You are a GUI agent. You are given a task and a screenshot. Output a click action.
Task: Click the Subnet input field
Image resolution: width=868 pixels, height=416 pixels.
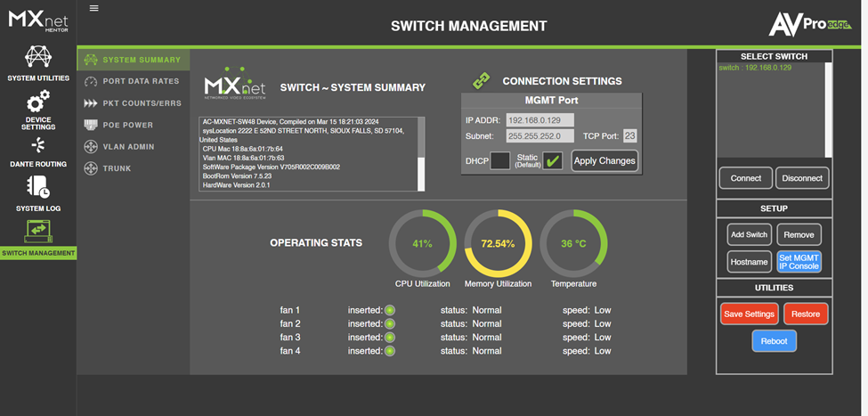pyautogui.click(x=539, y=135)
